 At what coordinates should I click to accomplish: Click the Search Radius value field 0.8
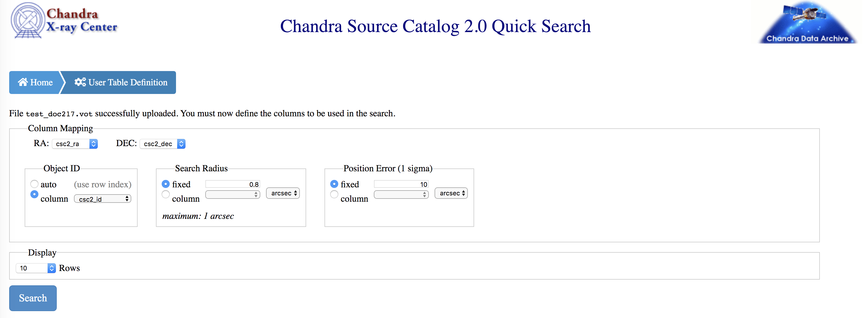233,184
